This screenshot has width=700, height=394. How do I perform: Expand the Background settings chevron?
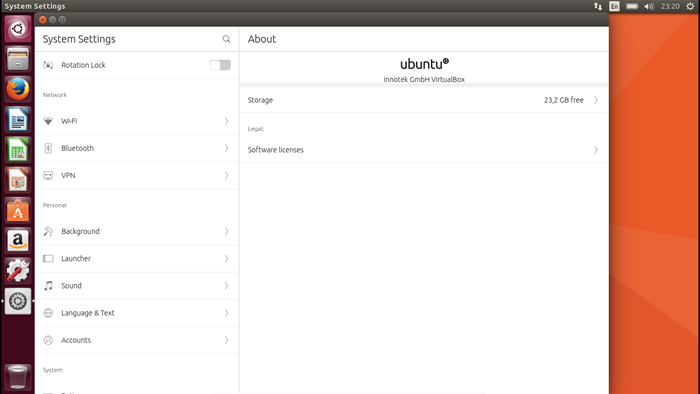tap(226, 231)
